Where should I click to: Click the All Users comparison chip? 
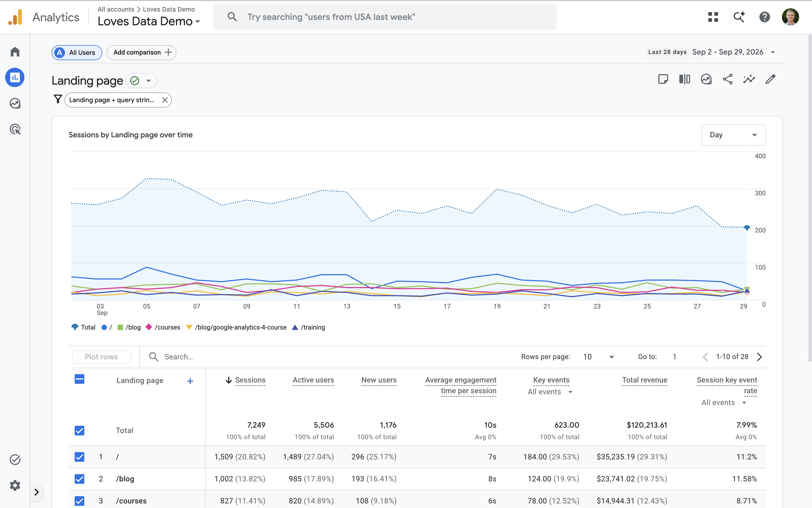(77, 52)
